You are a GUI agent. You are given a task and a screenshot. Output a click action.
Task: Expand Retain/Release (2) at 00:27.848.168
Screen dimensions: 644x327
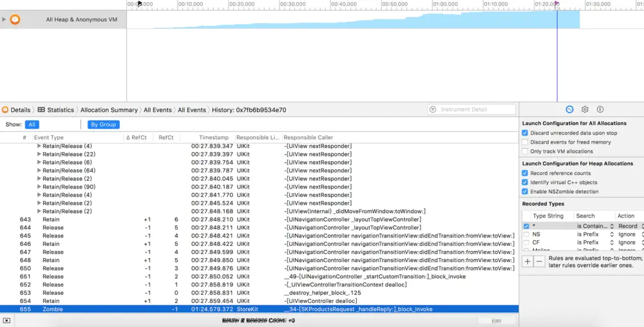(39, 211)
